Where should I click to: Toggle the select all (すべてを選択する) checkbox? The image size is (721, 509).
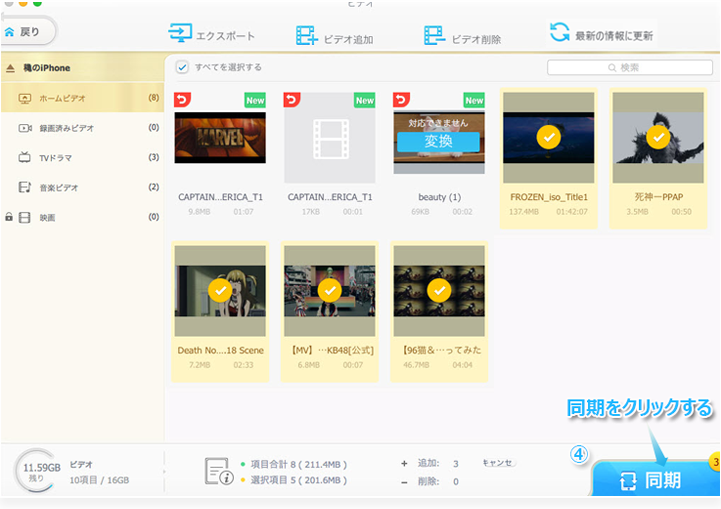pyautogui.click(x=182, y=67)
